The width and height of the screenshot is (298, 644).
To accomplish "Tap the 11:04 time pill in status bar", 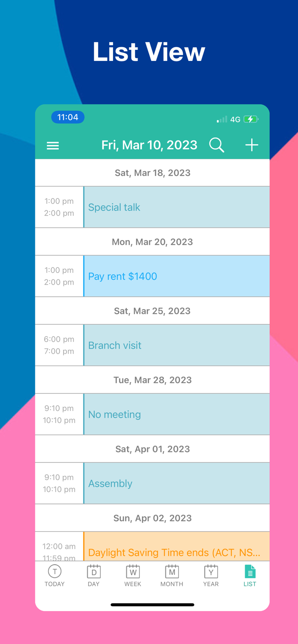I will (x=68, y=117).
